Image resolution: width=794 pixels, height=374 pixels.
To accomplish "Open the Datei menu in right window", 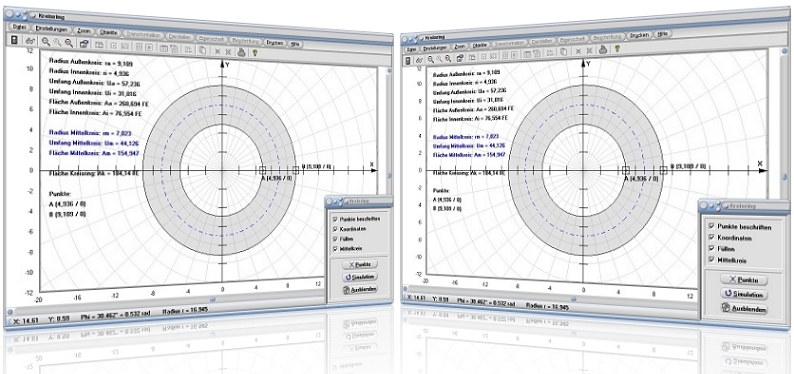I will click(x=411, y=49).
